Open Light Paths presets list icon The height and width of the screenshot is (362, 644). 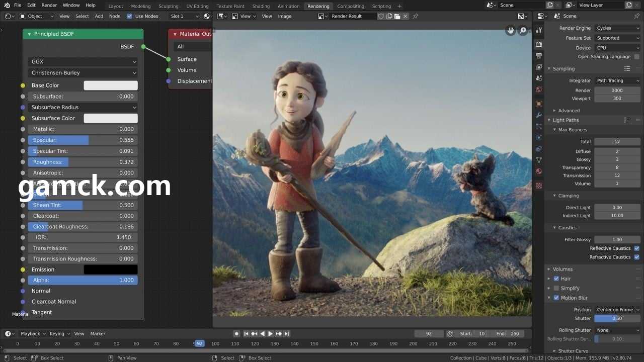[x=627, y=120]
